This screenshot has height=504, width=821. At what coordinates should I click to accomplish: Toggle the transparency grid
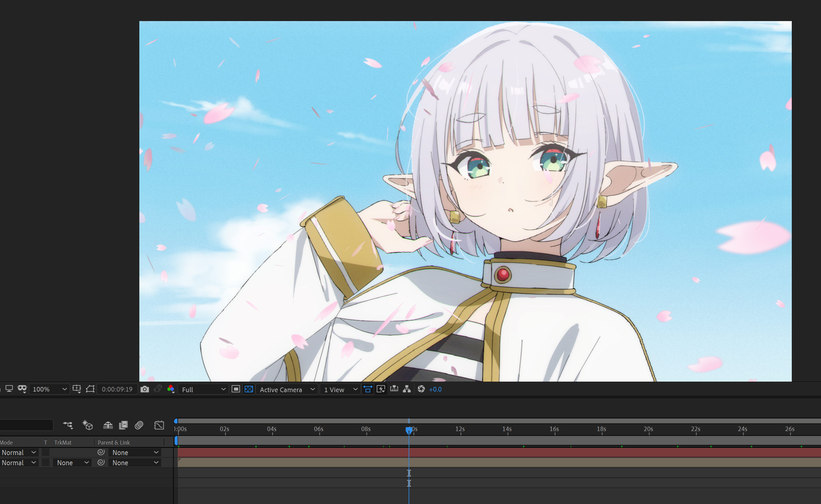pyautogui.click(x=249, y=389)
